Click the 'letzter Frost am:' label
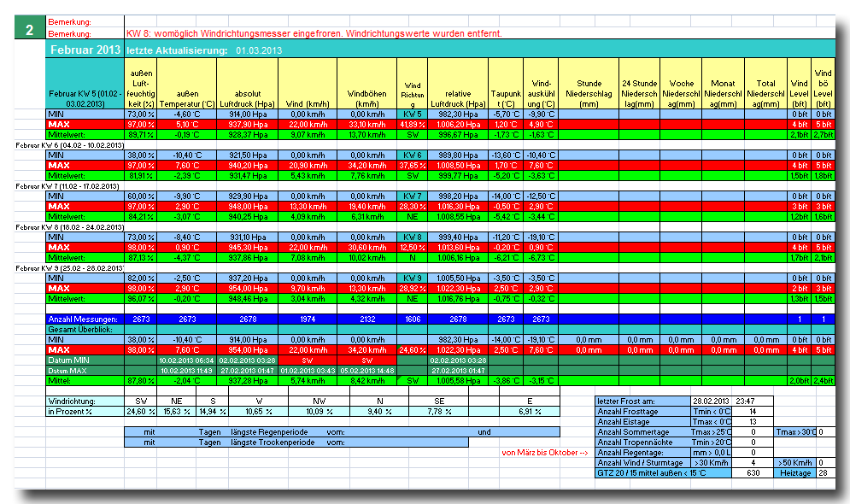The width and height of the screenshot is (850, 504). pyautogui.click(x=643, y=401)
